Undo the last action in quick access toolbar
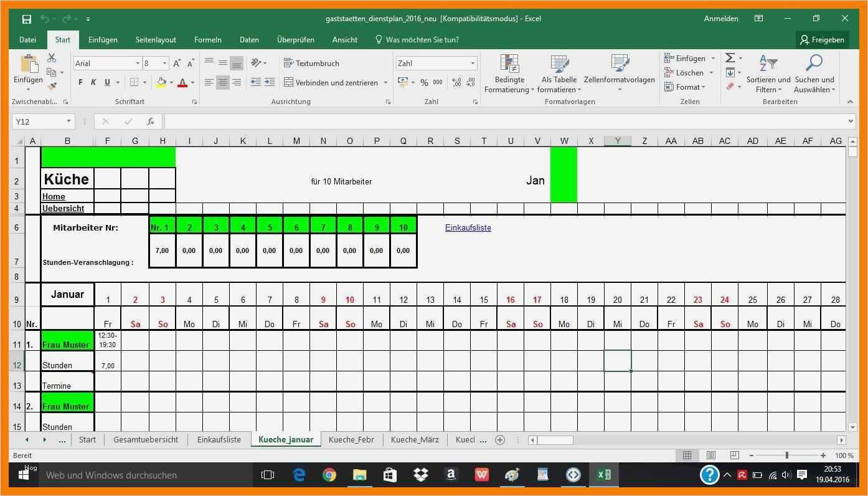 45,19
